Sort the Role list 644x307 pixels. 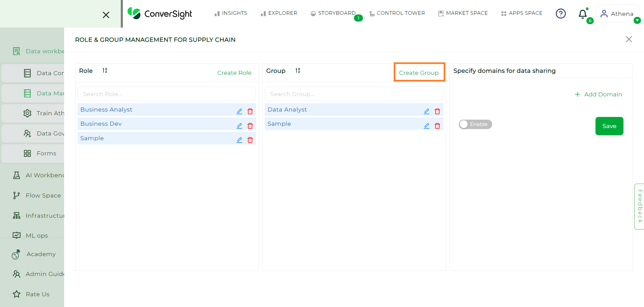(105, 70)
